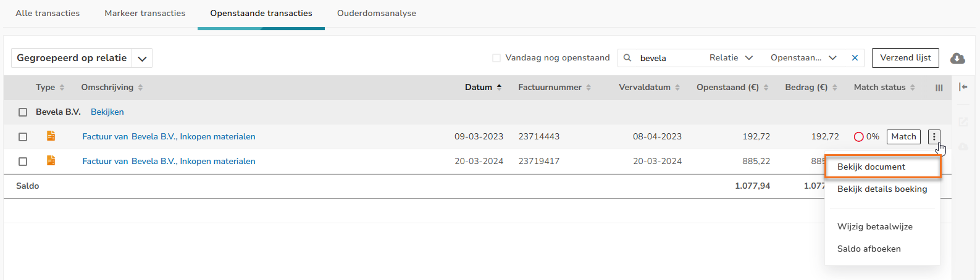This screenshot has height=280, width=980.
Task: Expand the Relatie filter dropdown
Action: click(x=731, y=58)
